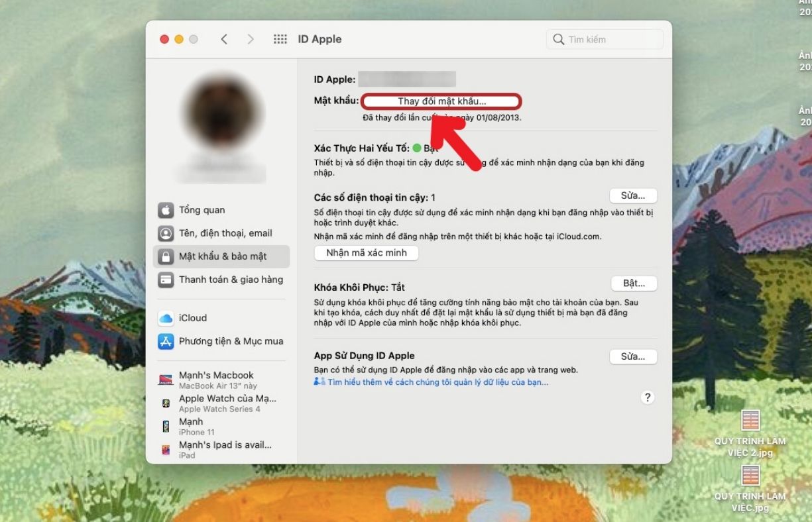Open Phương tiện & Mục mua section
The image size is (812, 522).
(x=221, y=341)
